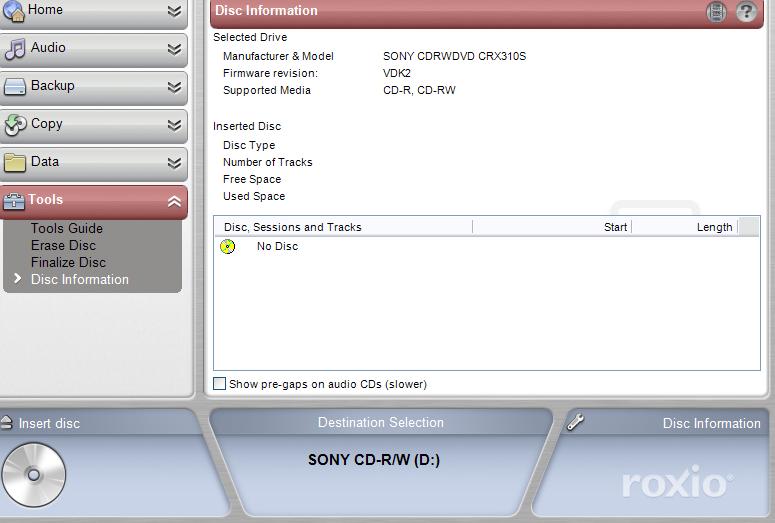Expand the Home section chevron
The image size is (775, 523).
tap(174, 11)
